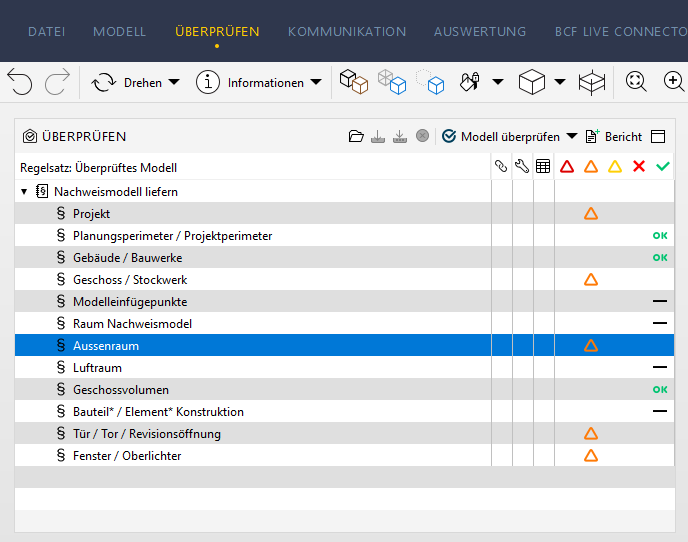This screenshot has height=542, width=688.
Task: Click the zoom in magnifier icon
Action: [674, 82]
